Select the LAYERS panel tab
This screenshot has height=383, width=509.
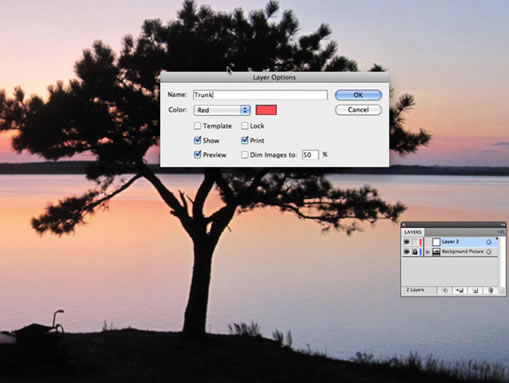(413, 232)
